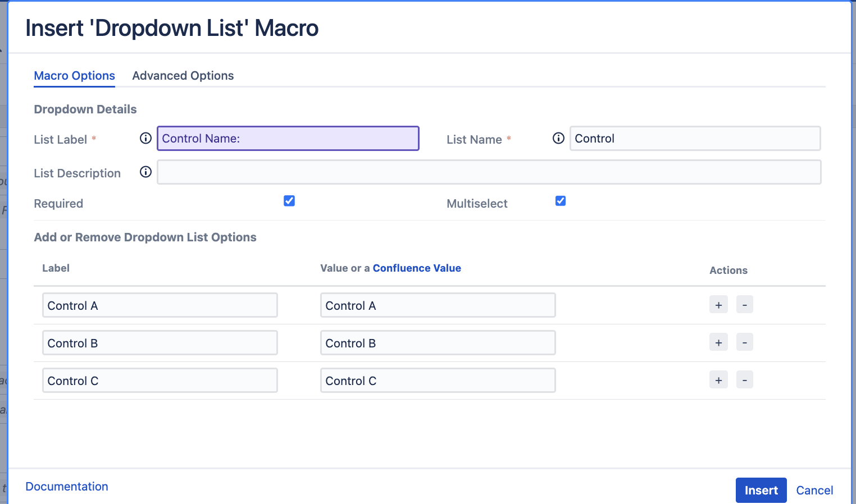Image resolution: width=856 pixels, height=504 pixels.
Task: Focus the List Label input field
Action: point(288,139)
